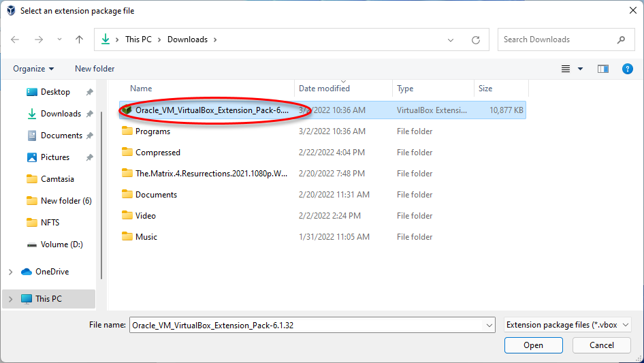Expand the chevron after Downloads in path
Image resolution: width=644 pixels, height=363 pixels.
coord(215,40)
